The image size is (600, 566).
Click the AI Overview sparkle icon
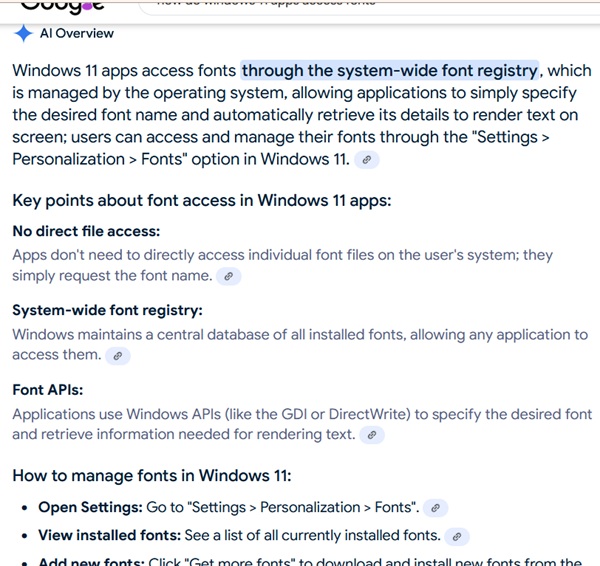click(x=23, y=33)
